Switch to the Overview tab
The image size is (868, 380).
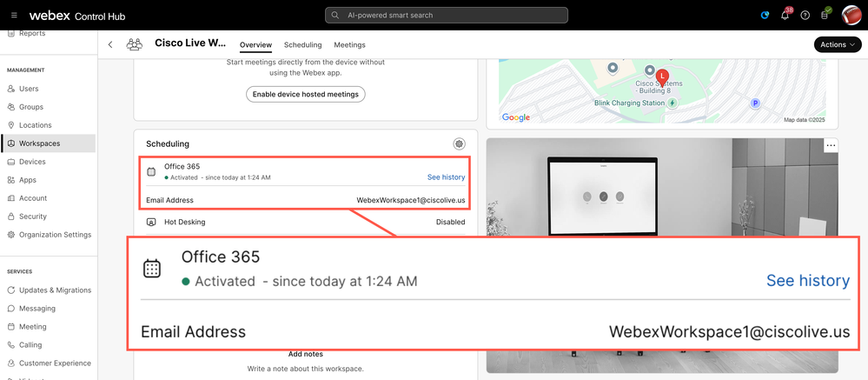point(255,45)
